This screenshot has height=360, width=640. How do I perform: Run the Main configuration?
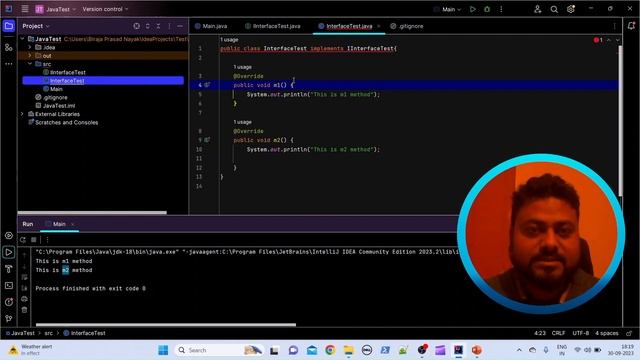click(x=473, y=9)
